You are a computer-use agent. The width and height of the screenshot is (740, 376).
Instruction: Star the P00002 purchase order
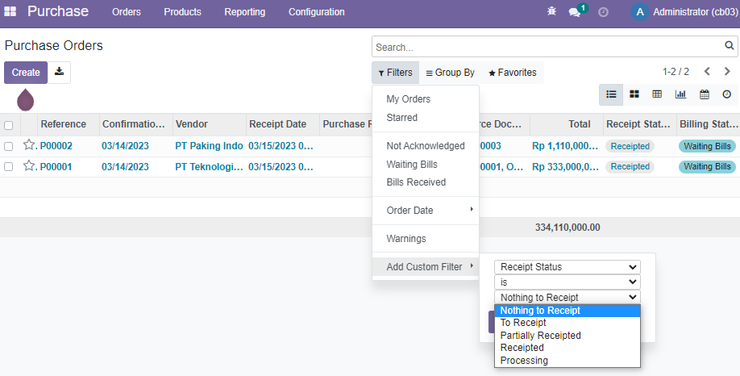[29, 145]
